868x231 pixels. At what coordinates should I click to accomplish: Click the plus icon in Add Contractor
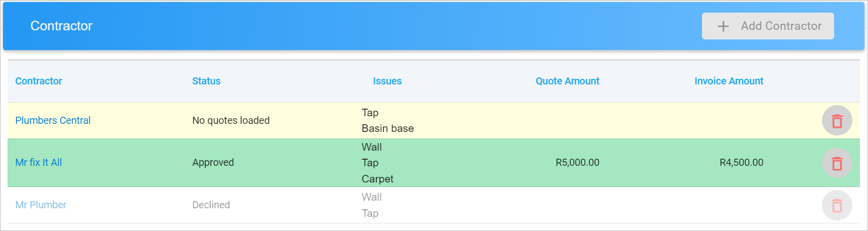coord(723,26)
